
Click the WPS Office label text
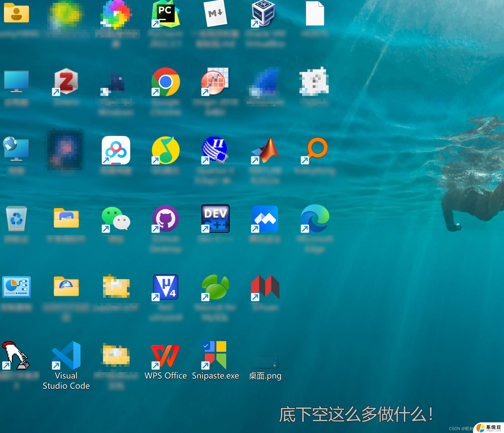tap(166, 376)
